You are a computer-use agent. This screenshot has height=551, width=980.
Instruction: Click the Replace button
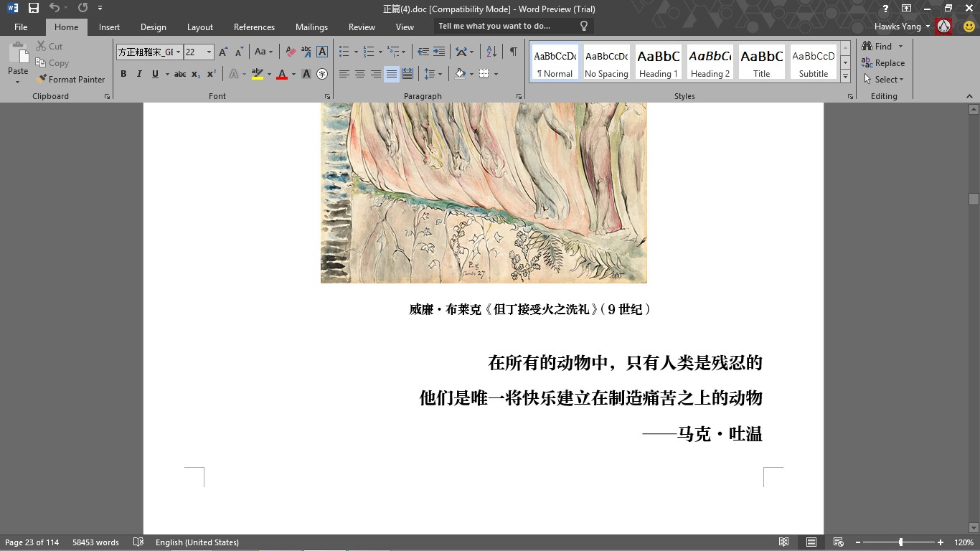tap(884, 63)
